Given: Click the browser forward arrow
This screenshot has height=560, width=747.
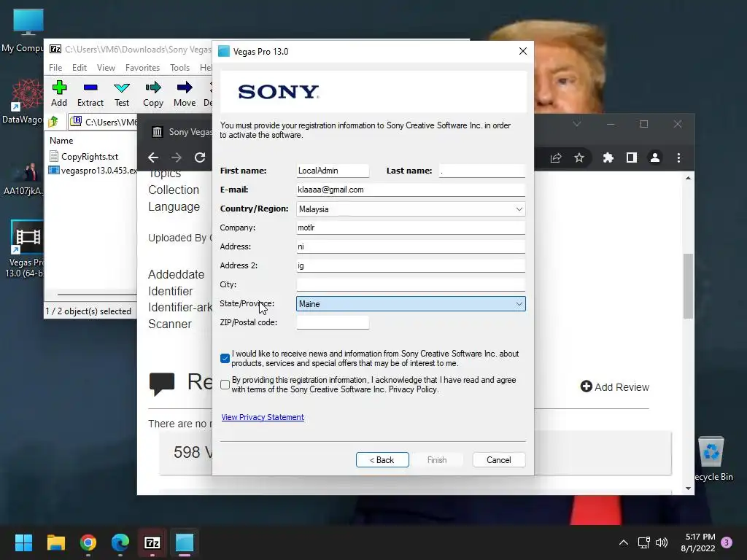Looking at the screenshot, I should pyautogui.click(x=177, y=157).
